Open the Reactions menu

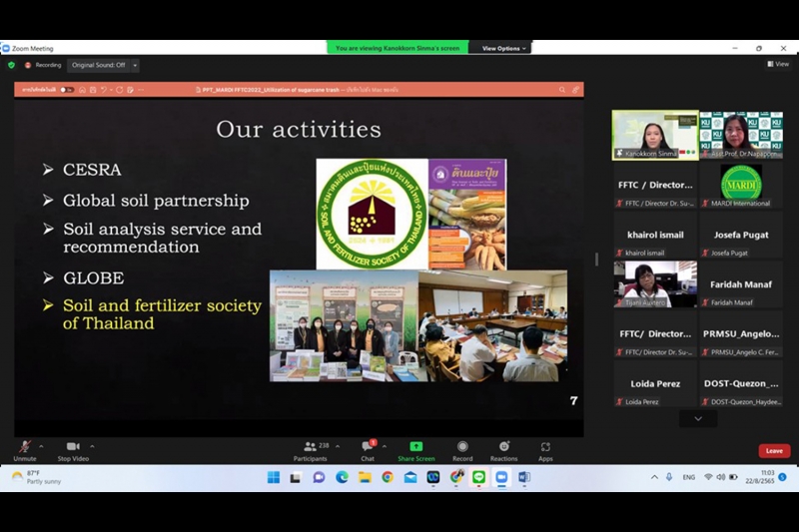[x=503, y=449]
